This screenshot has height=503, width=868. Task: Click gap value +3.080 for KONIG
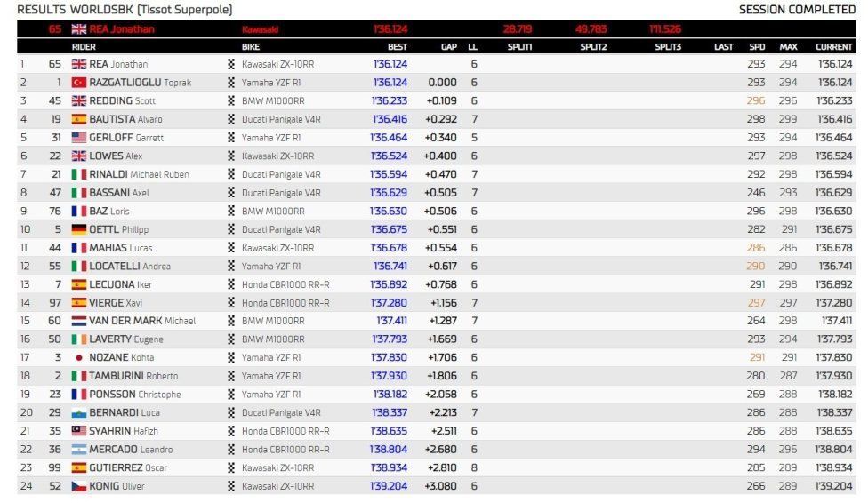click(x=440, y=486)
